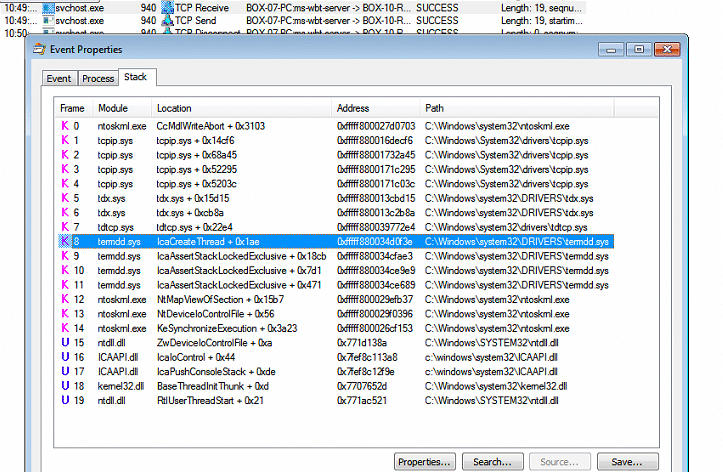Click the Properties... button
The height and width of the screenshot is (472, 723).
(424, 461)
